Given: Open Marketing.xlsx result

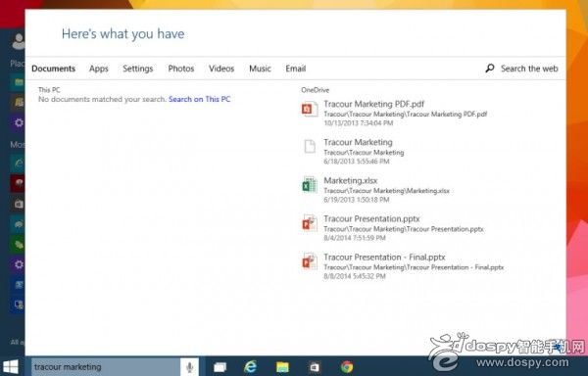Looking at the screenshot, I should point(350,180).
